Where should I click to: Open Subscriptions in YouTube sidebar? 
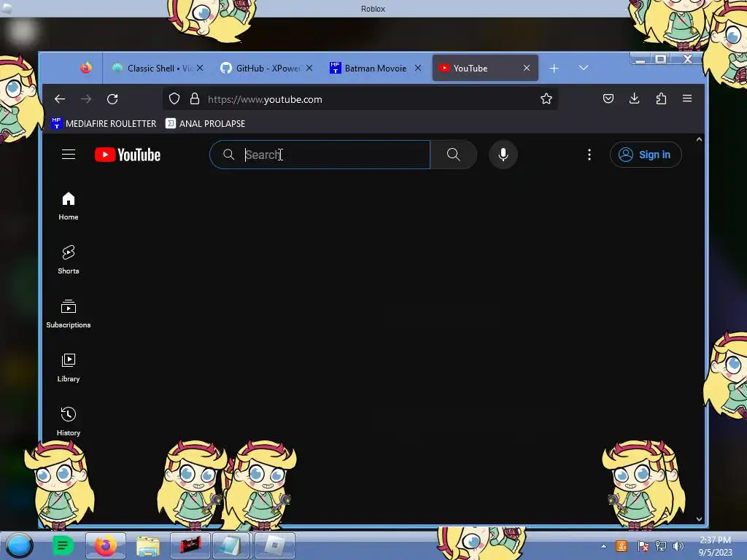click(69, 314)
